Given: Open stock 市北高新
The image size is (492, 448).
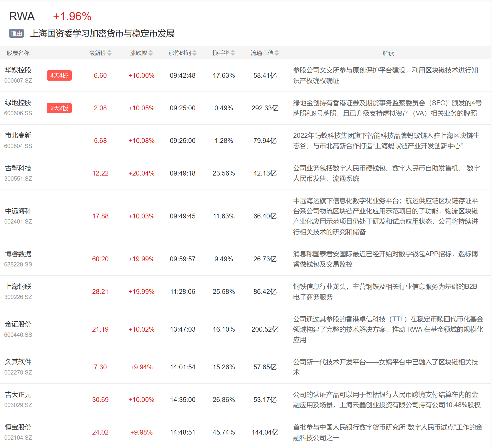Looking at the screenshot, I should pos(18,135).
